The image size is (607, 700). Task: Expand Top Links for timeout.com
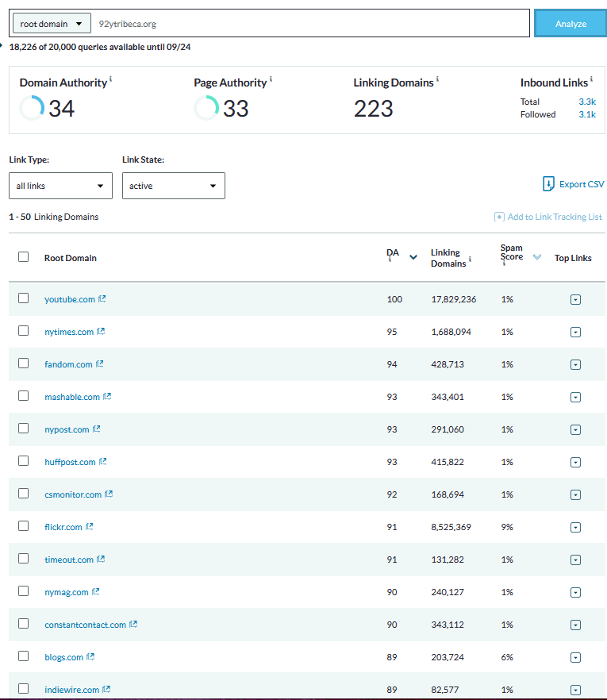point(576,560)
